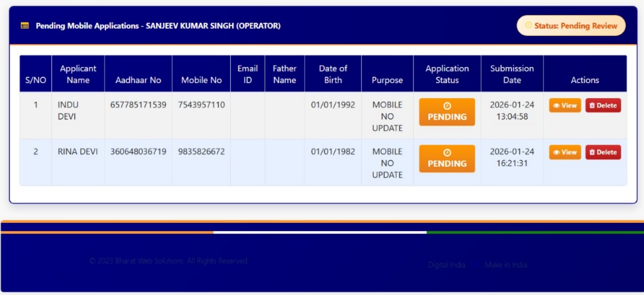Delete INDU DEVI's application

click(x=603, y=105)
